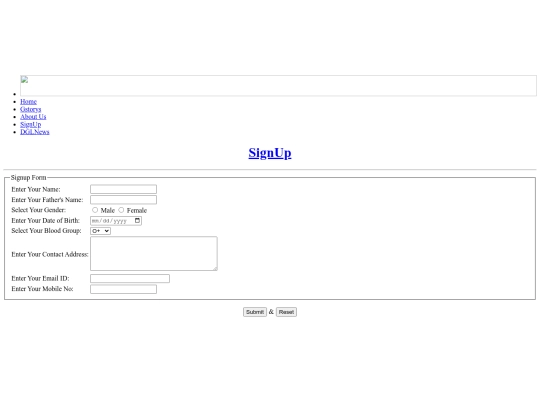This screenshot has width=540, height=405.
Task: Click the Submit button
Action: tap(255, 312)
